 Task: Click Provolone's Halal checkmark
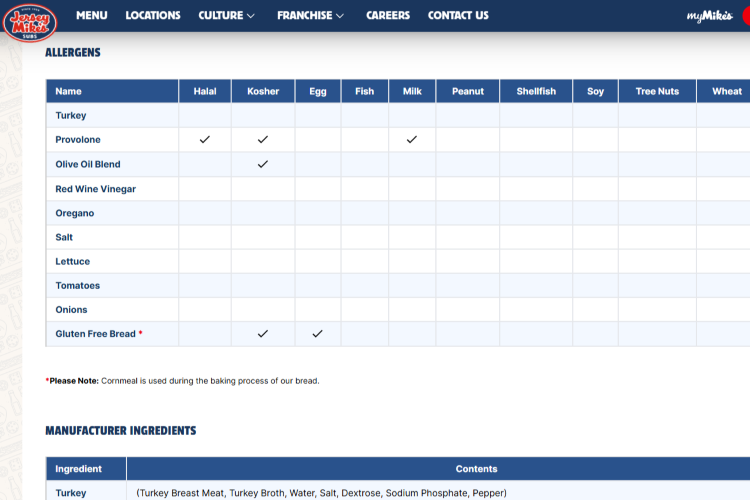point(205,140)
